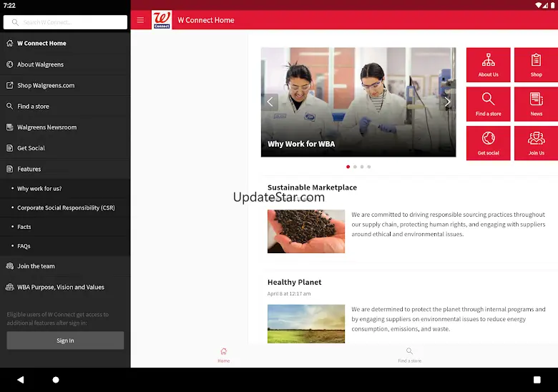Focus the Search W Connect field
The image size is (558, 392).
tap(65, 22)
